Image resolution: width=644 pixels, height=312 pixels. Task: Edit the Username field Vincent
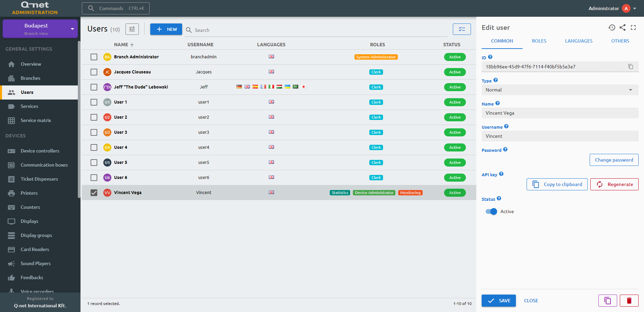coord(560,136)
